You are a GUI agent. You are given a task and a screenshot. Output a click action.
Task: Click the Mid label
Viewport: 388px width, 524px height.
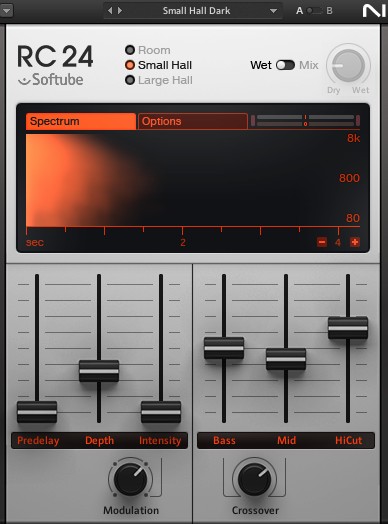[286, 440]
